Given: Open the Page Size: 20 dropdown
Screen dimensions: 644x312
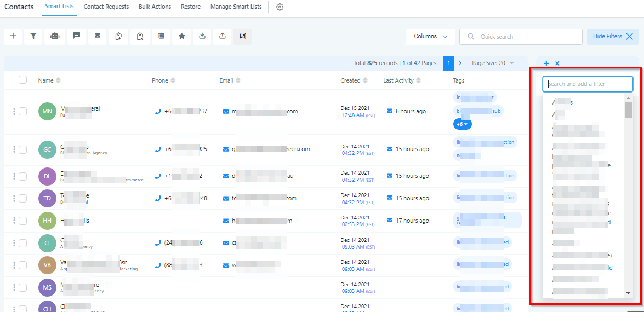Looking at the screenshot, I should click(493, 63).
